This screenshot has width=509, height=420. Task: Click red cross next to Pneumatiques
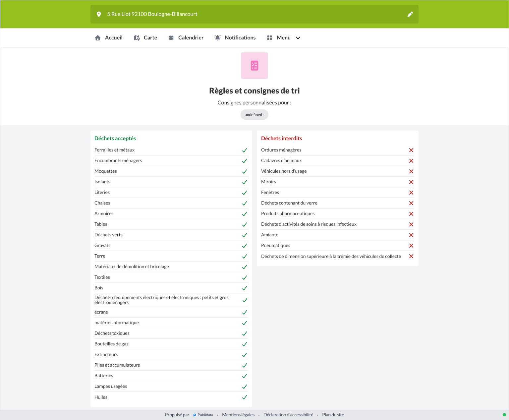tap(411, 246)
